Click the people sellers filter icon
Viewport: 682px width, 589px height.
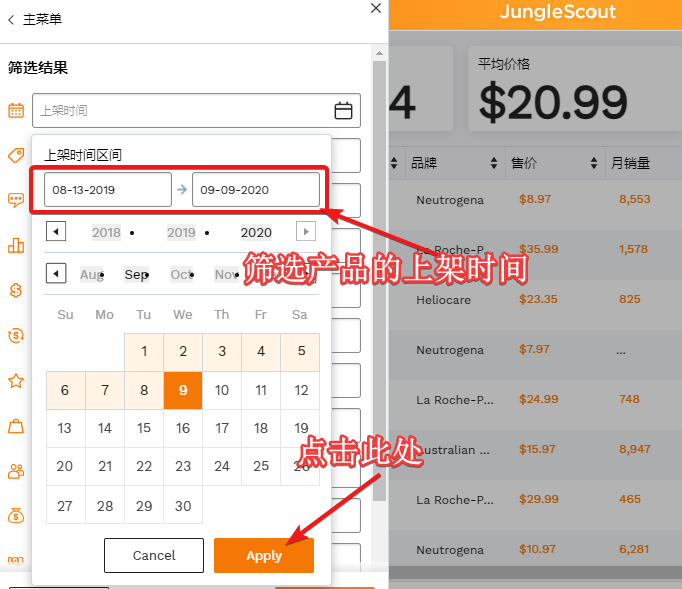point(16,471)
